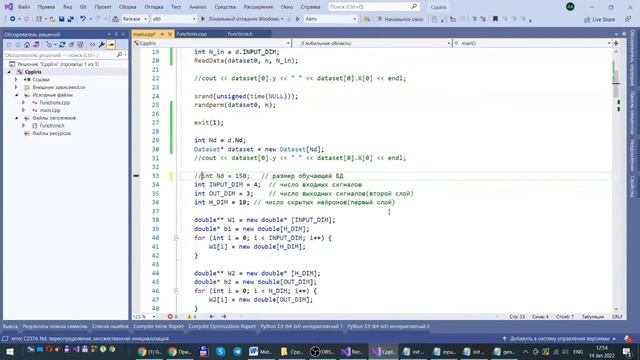Undo the last edit via toolbar arrow

83,19
